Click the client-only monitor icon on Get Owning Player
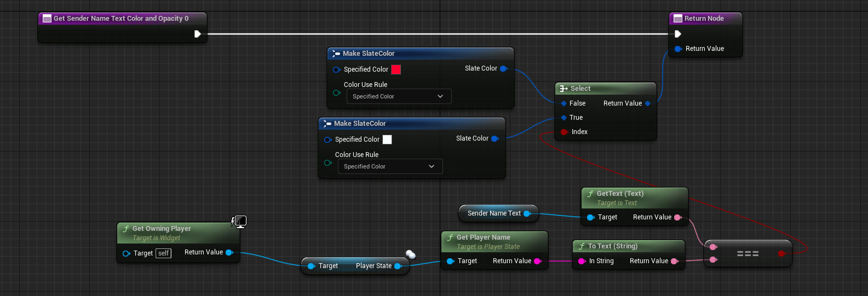The height and width of the screenshot is (296, 868). [240, 221]
